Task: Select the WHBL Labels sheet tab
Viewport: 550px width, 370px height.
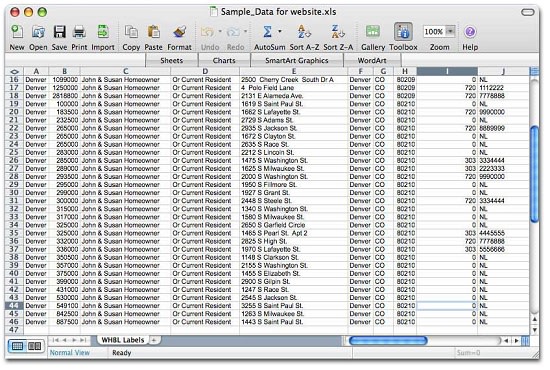Action: [123, 340]
